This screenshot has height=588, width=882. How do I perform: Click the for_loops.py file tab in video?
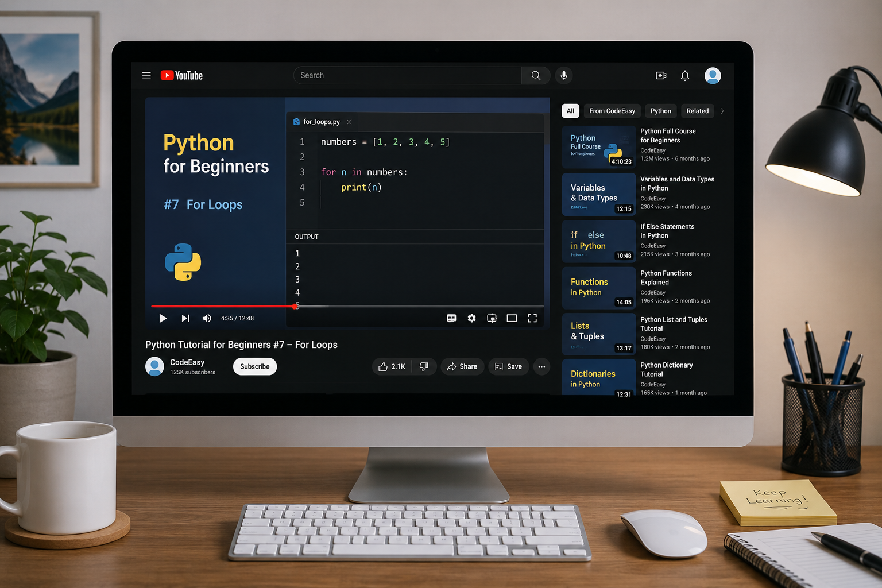[321, 122]
